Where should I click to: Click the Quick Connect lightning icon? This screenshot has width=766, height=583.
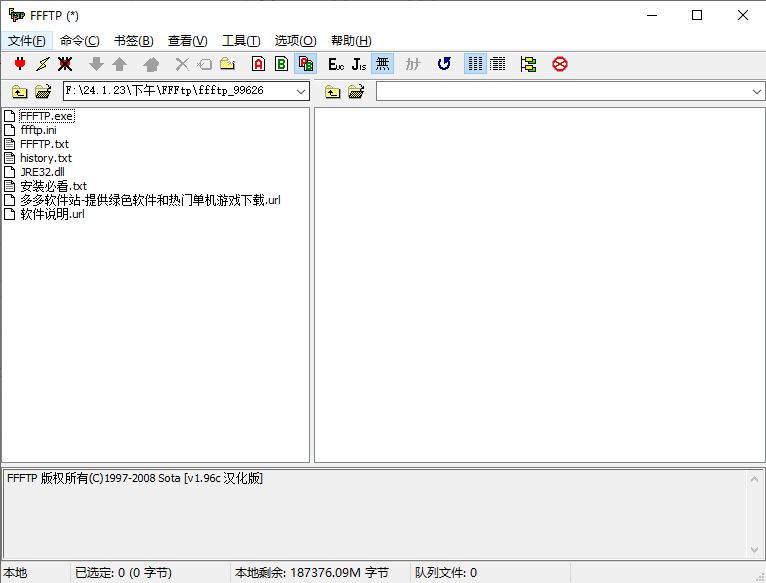(43, 64)
